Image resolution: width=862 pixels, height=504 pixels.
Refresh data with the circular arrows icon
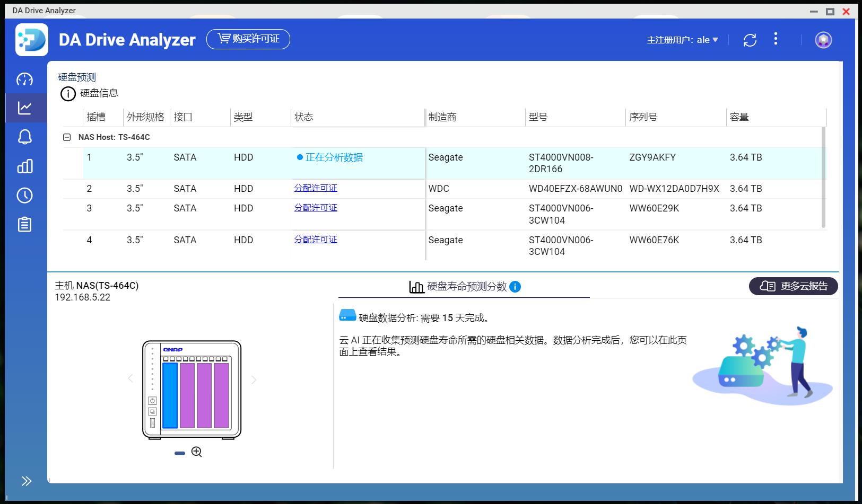tap(751, 39)
